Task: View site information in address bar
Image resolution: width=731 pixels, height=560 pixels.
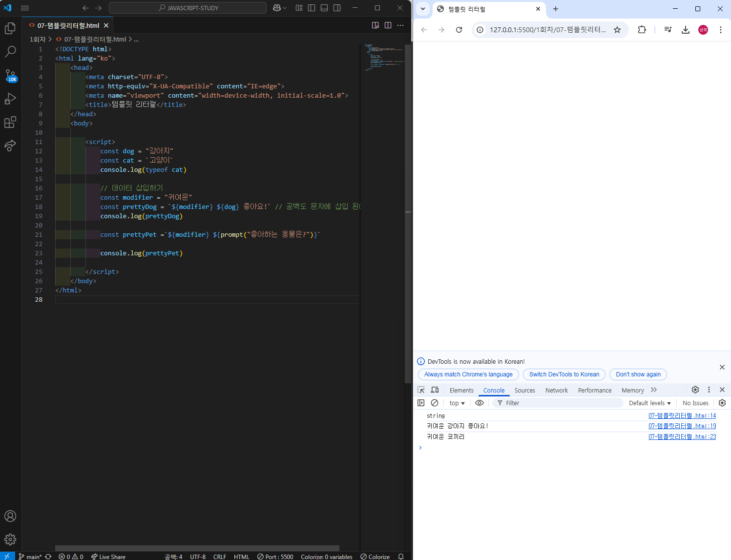Action: [480, 30]
